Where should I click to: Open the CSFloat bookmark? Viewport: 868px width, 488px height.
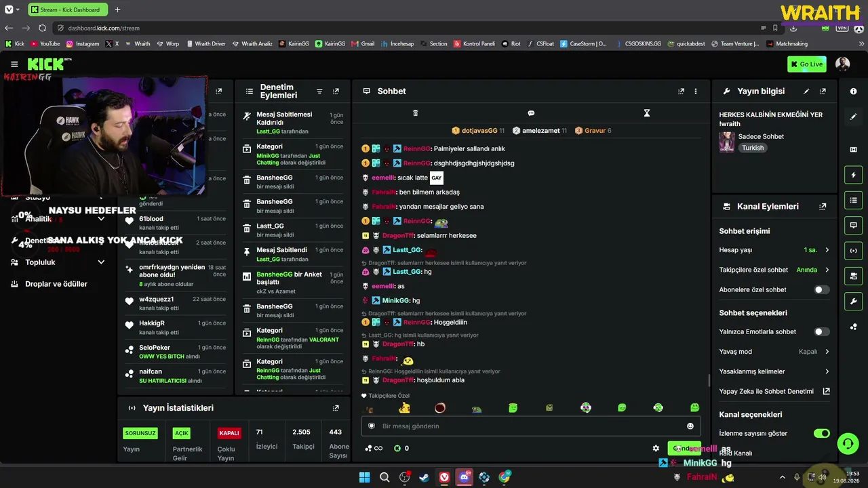pos(540,44)
